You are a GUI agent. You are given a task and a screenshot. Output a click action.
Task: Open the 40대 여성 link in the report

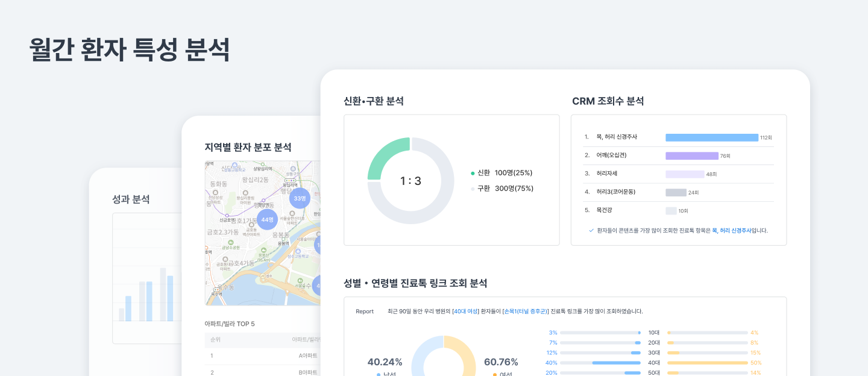point(465,312)
